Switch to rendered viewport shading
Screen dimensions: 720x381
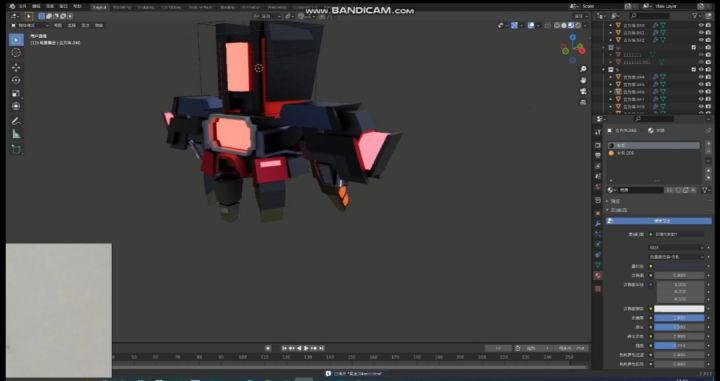pos(578,25)
